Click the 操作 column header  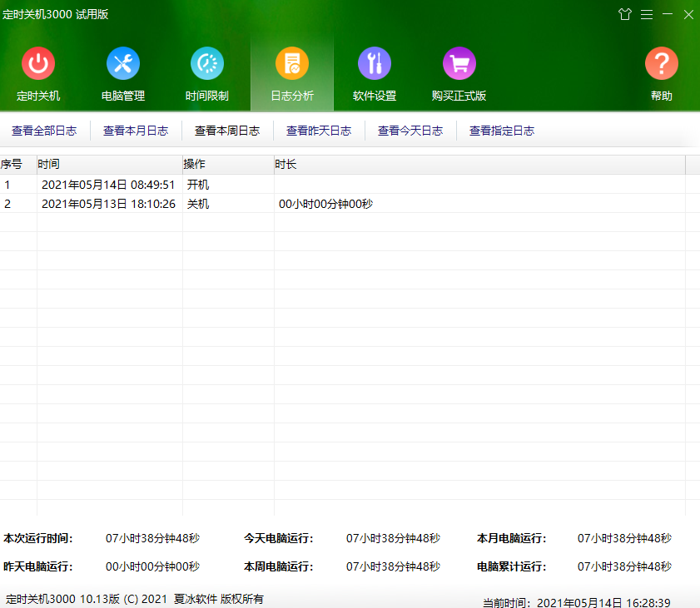[228, 165]
